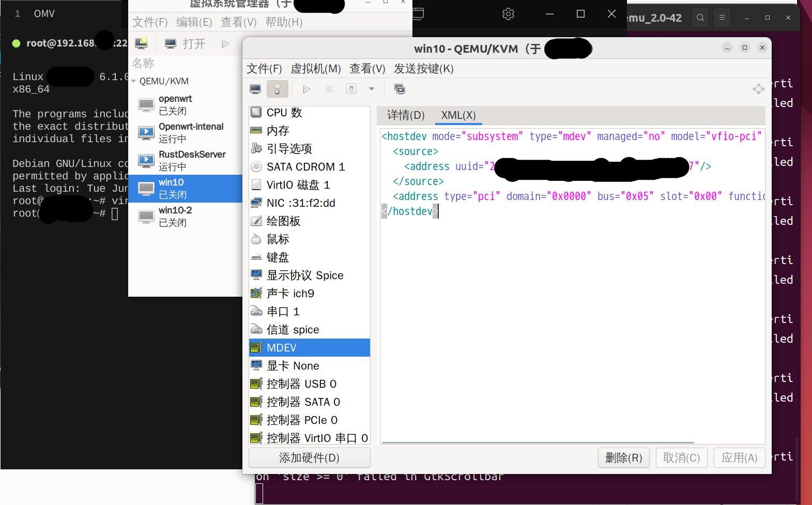Screen dimensions: 812x505
Task: Select Openwrt-intenal VM in manager list
Action: click(185, 133)
